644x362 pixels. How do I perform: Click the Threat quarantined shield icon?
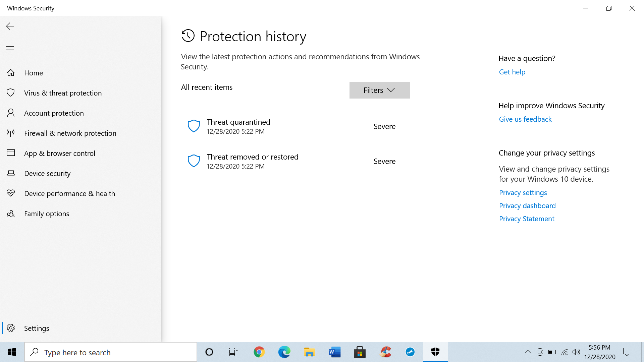click(x=194, y=126)
